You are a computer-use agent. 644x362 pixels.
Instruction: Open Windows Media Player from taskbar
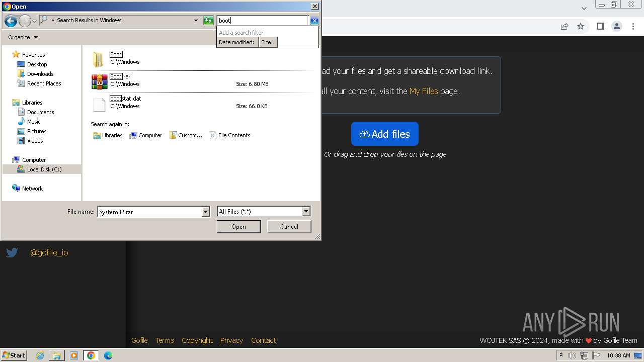click(x=74, y=355)
